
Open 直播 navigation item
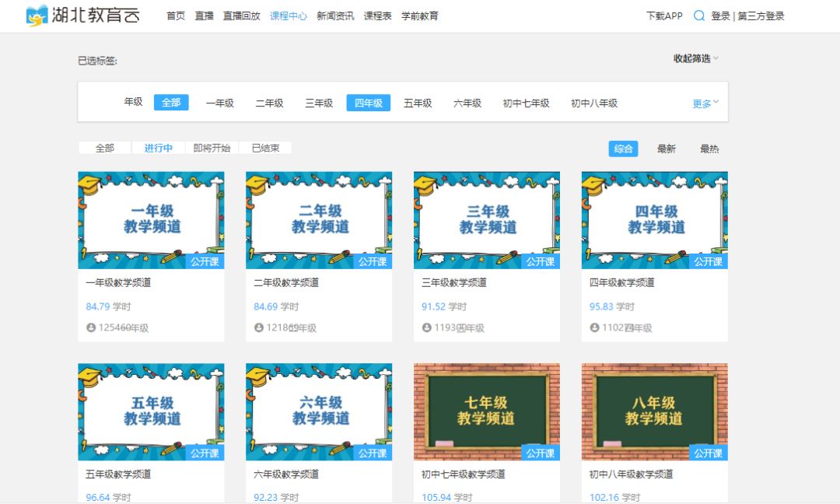tap(204, 16)
